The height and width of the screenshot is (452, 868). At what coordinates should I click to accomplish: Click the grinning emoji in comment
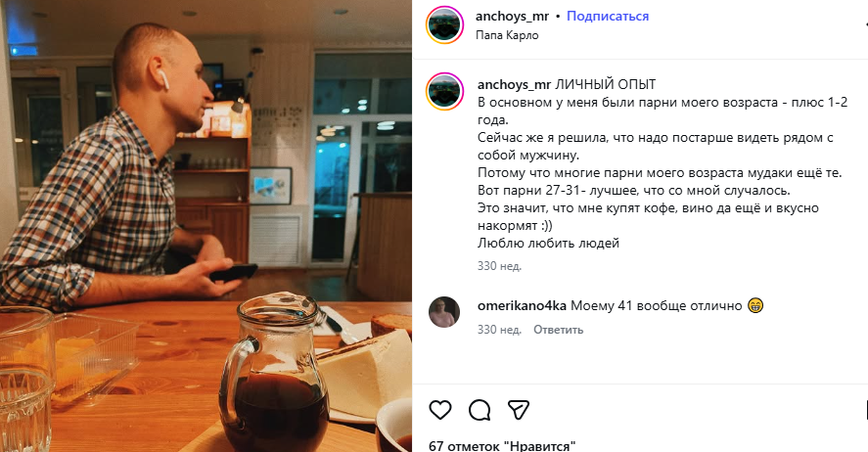pos(755,305)
